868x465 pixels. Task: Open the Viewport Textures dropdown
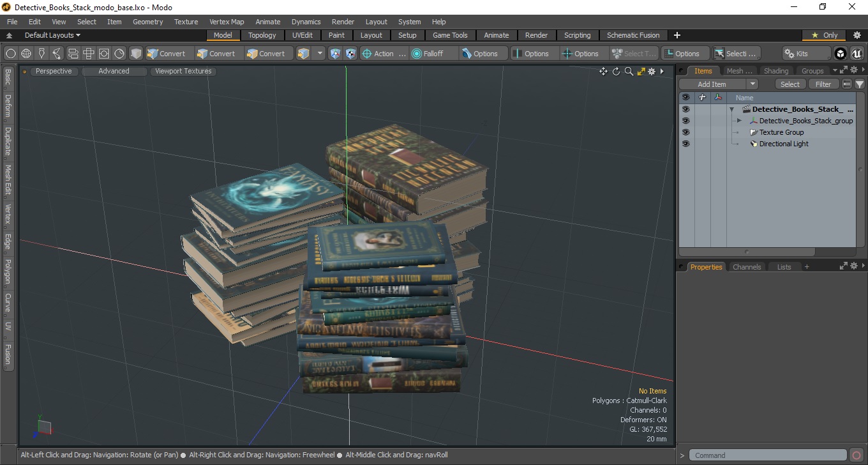(x=183, y=71)
